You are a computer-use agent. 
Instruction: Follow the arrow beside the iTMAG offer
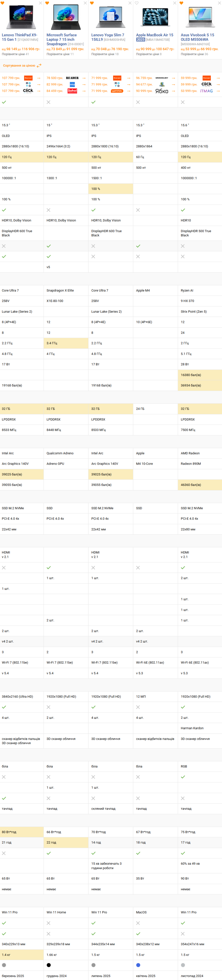(x=218, y=91)
